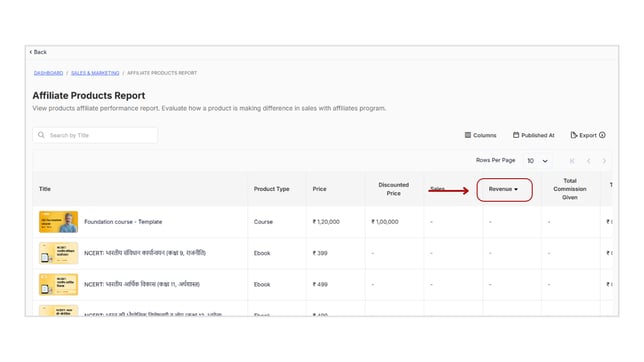This screenshot has width=644, height=362.
Task: Open Foundation course - Template thumbnail
Action: [58, 222]
